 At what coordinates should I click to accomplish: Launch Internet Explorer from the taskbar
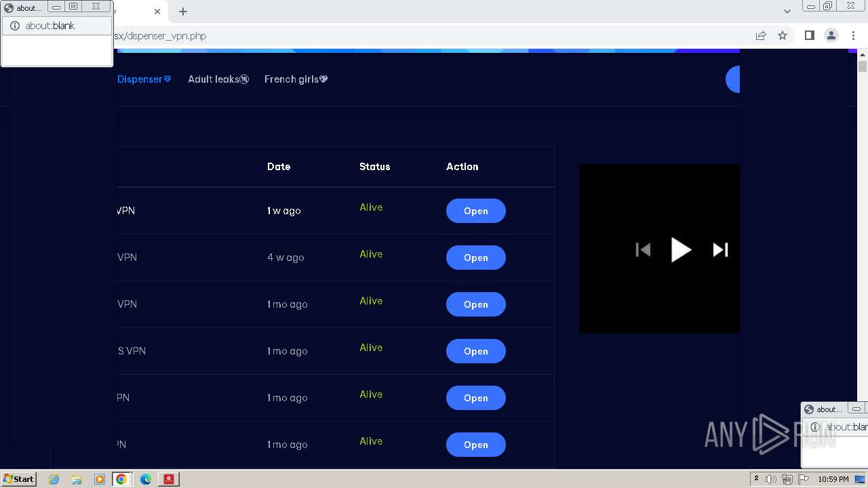pos(54,479)
